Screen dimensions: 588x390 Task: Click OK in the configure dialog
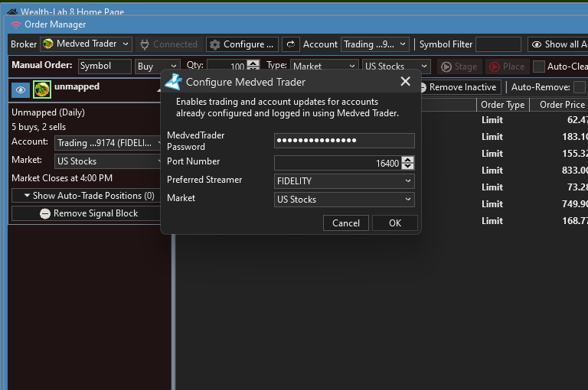[x=395, y=223]
